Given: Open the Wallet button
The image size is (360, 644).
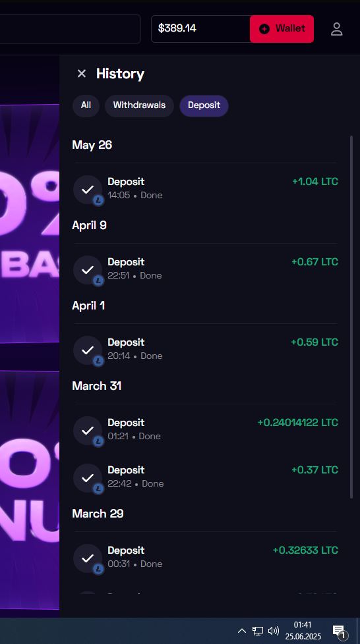Looking at the screenshot, I should (282, 29).
